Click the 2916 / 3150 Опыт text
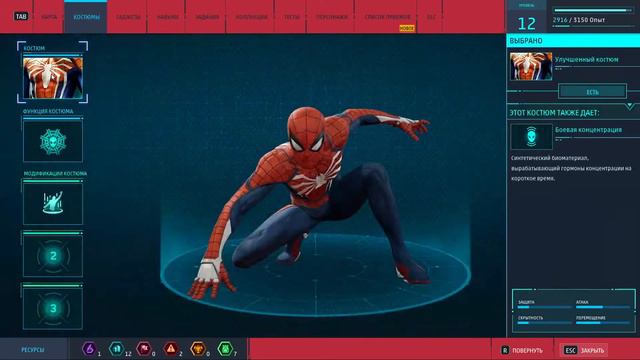The width and height of the screenshot is (640, 360). [579, 20]
